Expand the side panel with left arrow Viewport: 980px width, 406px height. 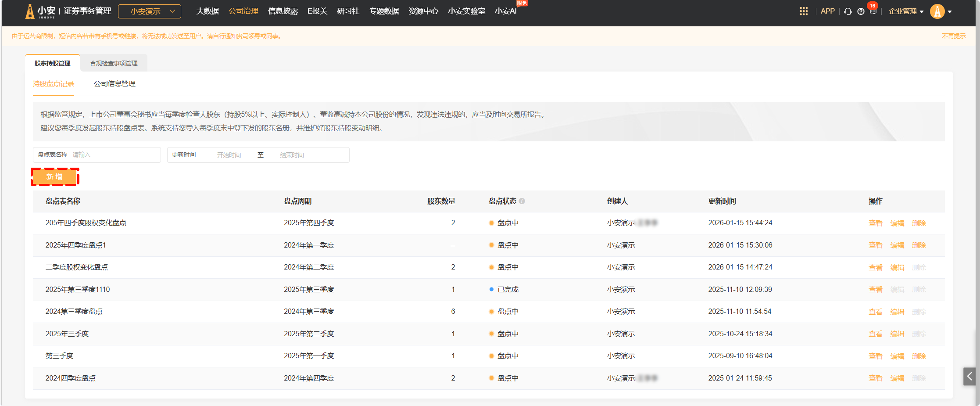(969, 376)
